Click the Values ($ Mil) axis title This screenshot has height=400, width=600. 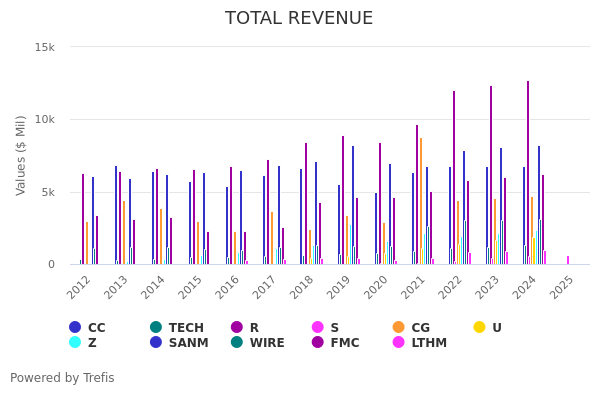pos(22,155)
